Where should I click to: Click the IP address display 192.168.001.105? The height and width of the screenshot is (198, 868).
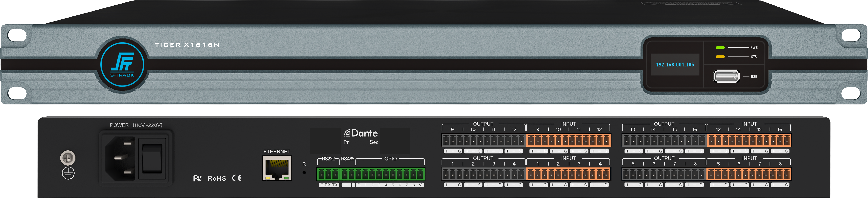(675, 65)
